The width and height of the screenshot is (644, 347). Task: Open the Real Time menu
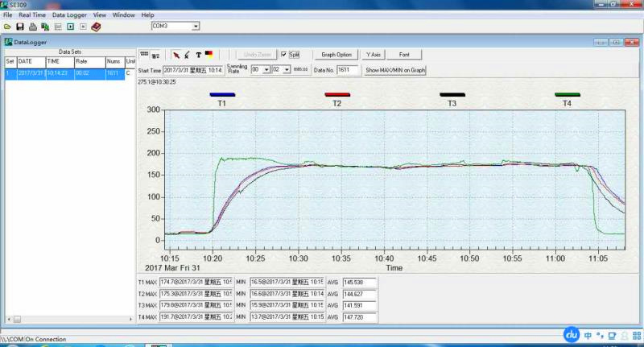pos(32,14)
